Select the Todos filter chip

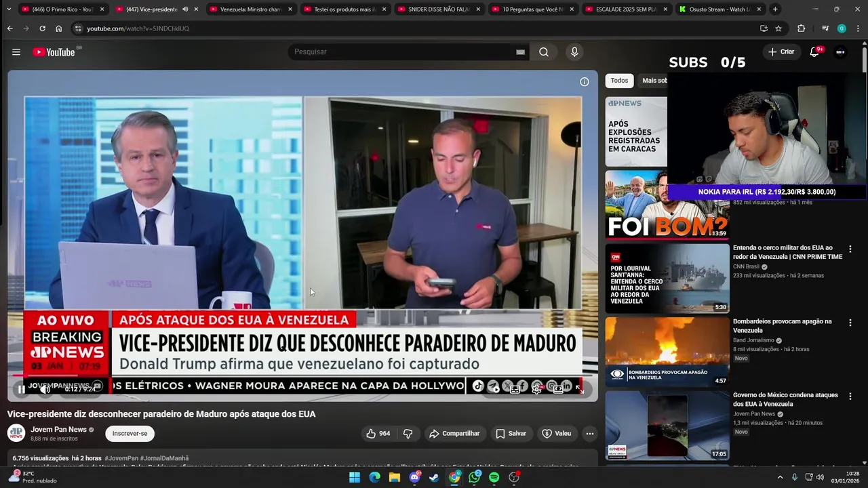[x=619, y=81]
